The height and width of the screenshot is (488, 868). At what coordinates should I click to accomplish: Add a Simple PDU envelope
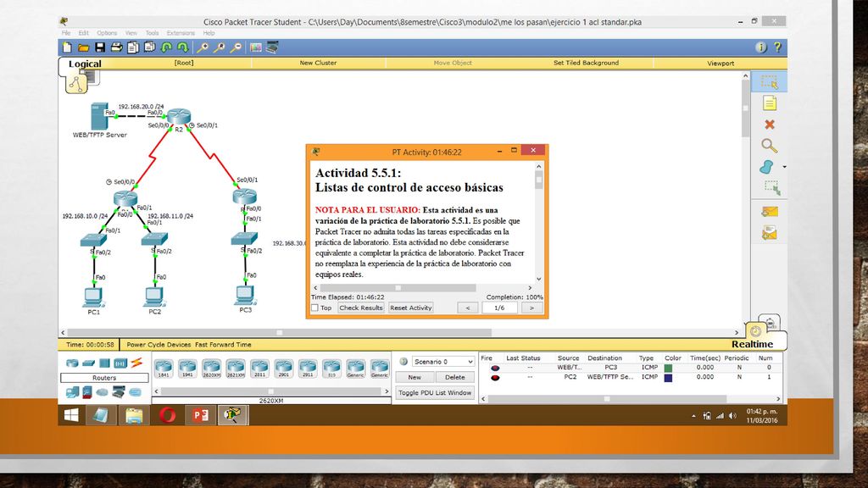point(770,211)
